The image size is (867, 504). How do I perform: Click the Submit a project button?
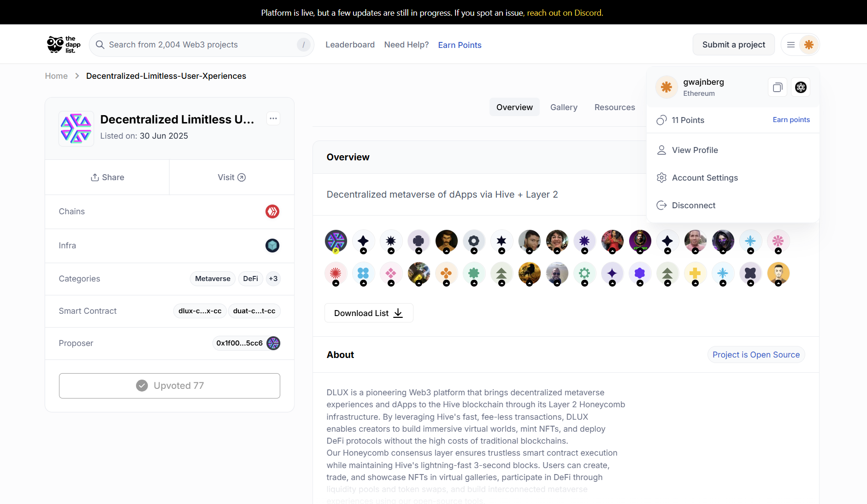733,45
